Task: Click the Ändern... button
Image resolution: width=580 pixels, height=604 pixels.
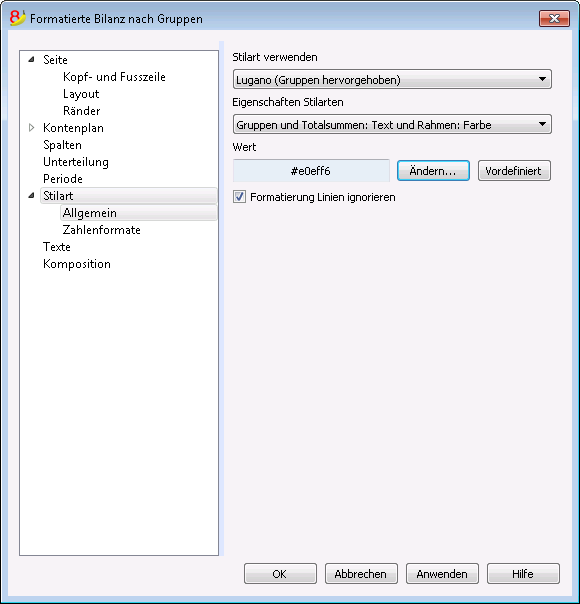Action: point(433,171)
